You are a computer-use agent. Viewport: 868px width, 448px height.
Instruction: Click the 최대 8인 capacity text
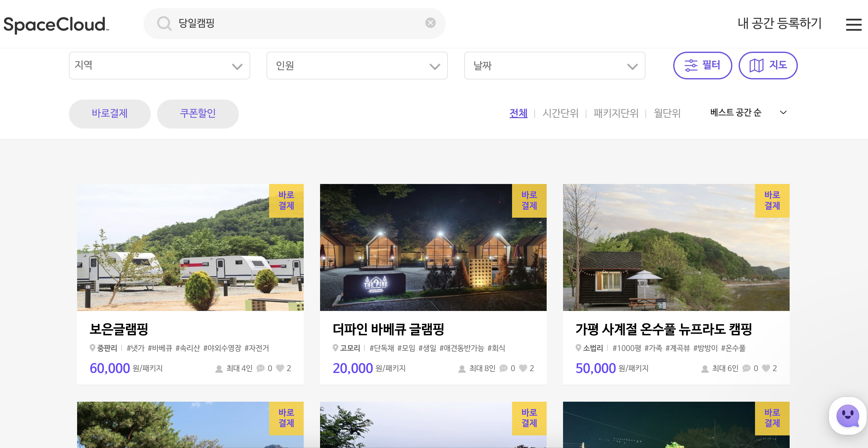pos(482,368)
